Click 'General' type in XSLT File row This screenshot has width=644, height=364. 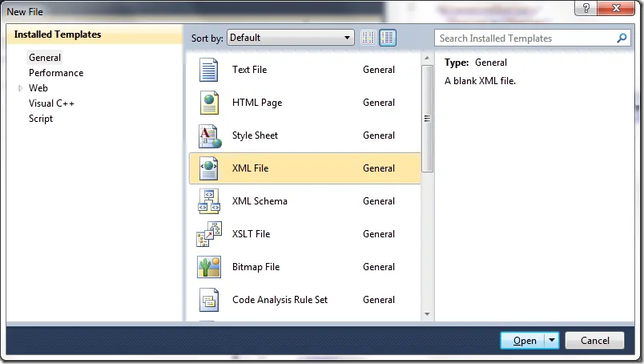tap(379, 234)
